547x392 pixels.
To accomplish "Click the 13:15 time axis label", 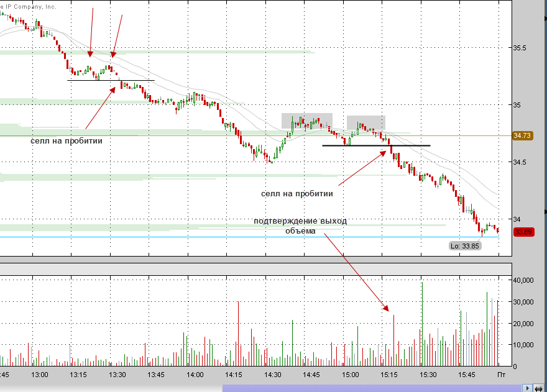I will point(78,375).
